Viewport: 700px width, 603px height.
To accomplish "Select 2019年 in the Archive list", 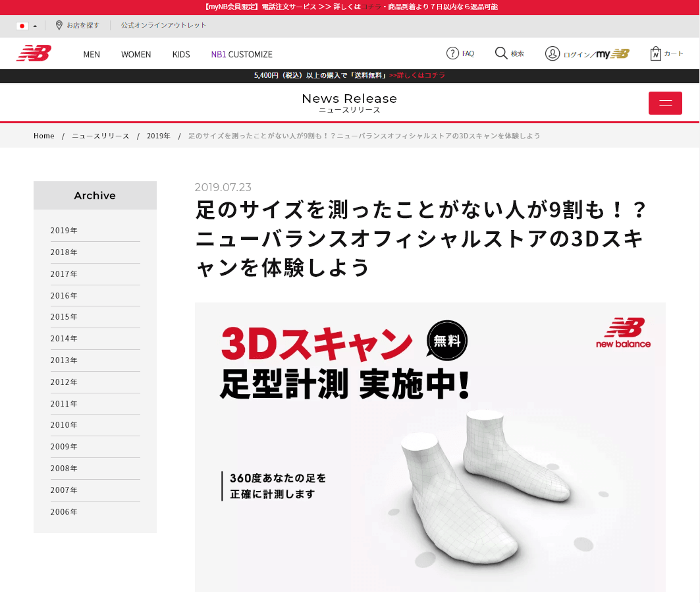I will click(64, 231).
